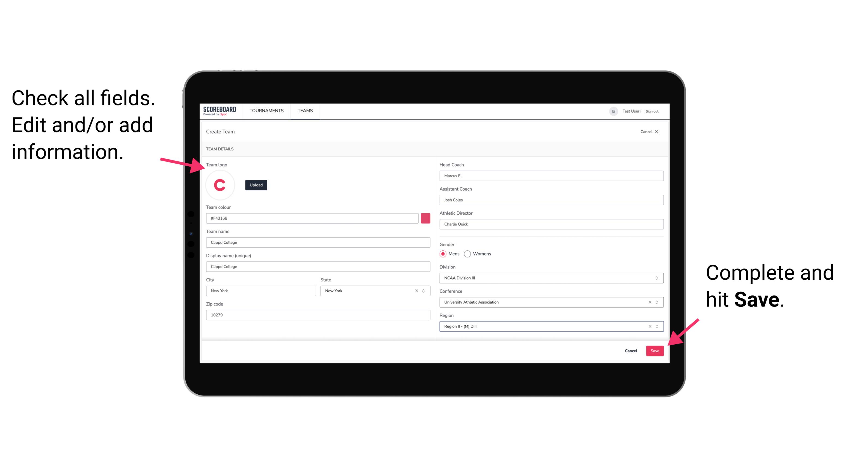Click the red color swatch next to hex code

click(x=426, y=218)
